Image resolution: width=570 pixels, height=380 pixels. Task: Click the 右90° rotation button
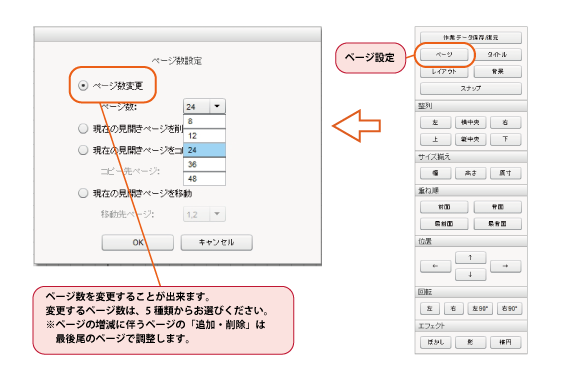509,308
